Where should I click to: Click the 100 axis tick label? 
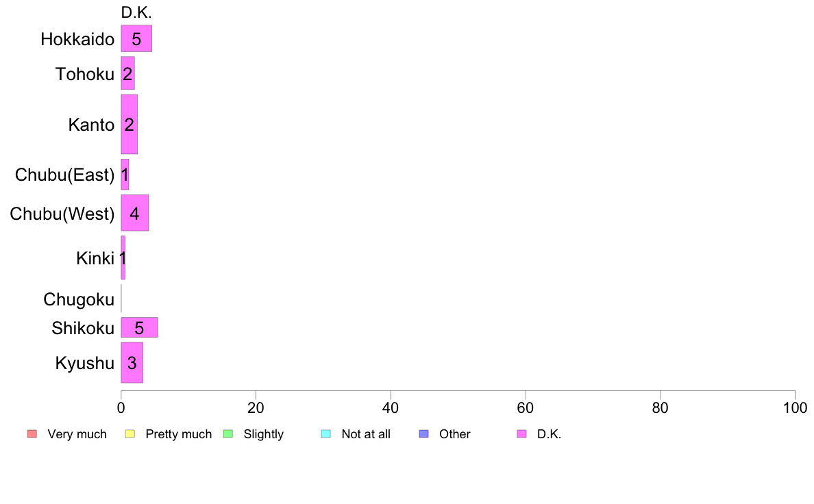click(x=795, y=408)
